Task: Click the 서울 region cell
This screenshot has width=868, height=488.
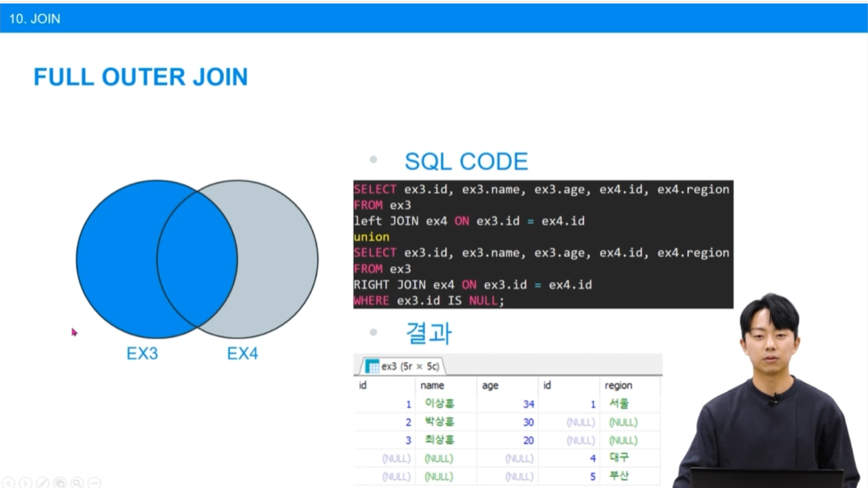Action: [619, 403]
